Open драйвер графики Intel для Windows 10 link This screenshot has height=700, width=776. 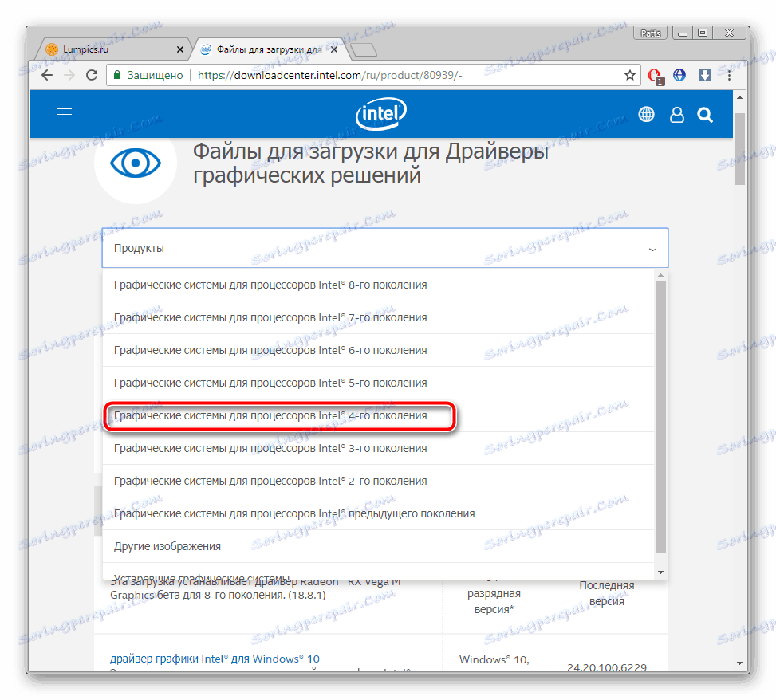(x=215, y=659)
